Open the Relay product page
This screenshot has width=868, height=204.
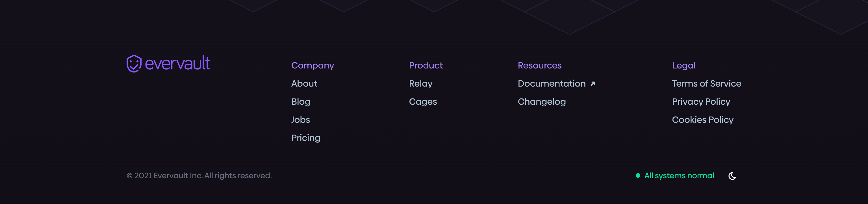[420, 84]
